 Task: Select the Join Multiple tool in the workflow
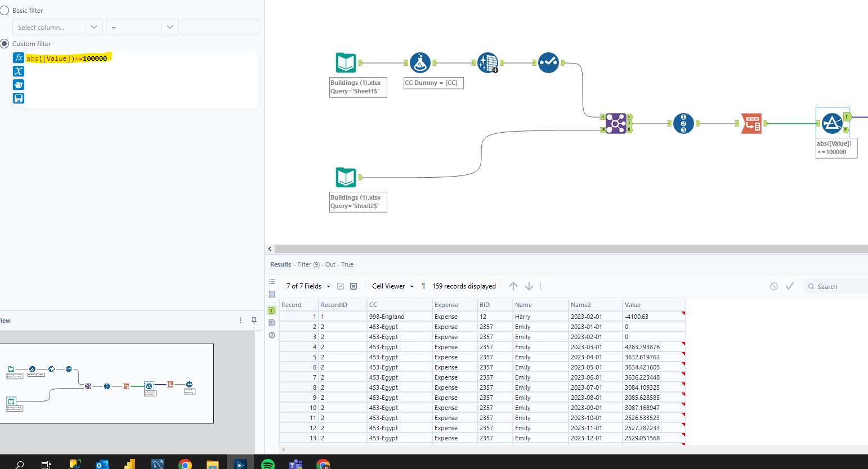pos(616,123)
